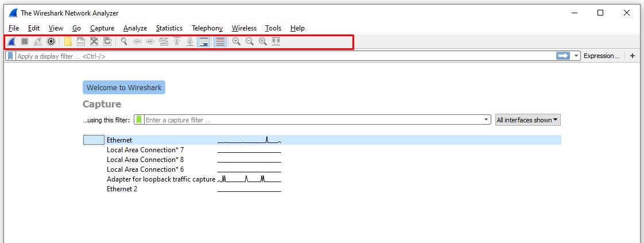Open the Analyze menu

pyautogui.click(x=135, y=28)
